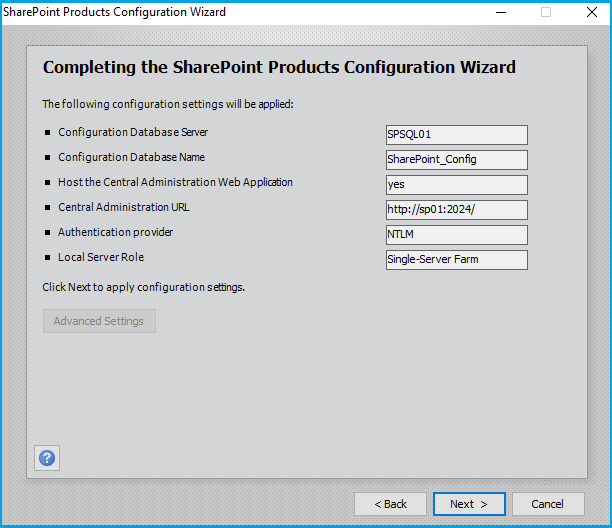Focus the field showing 'yes'
612x528 pixels.
coord(456,185)
